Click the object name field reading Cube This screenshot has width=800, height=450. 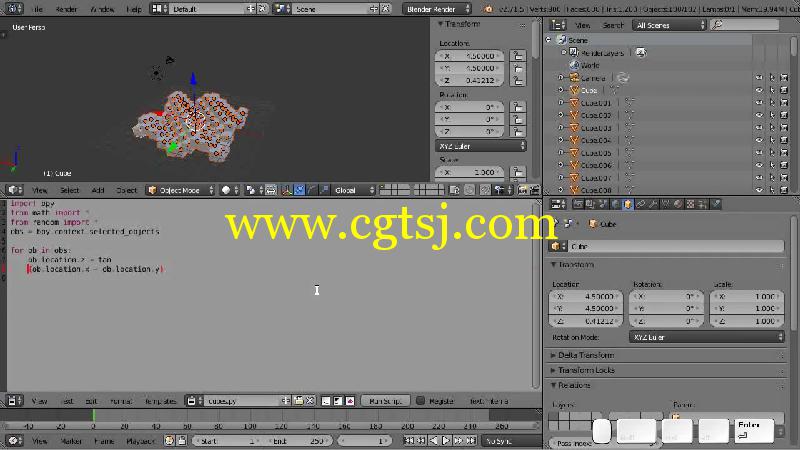click(x=676, y=246)
